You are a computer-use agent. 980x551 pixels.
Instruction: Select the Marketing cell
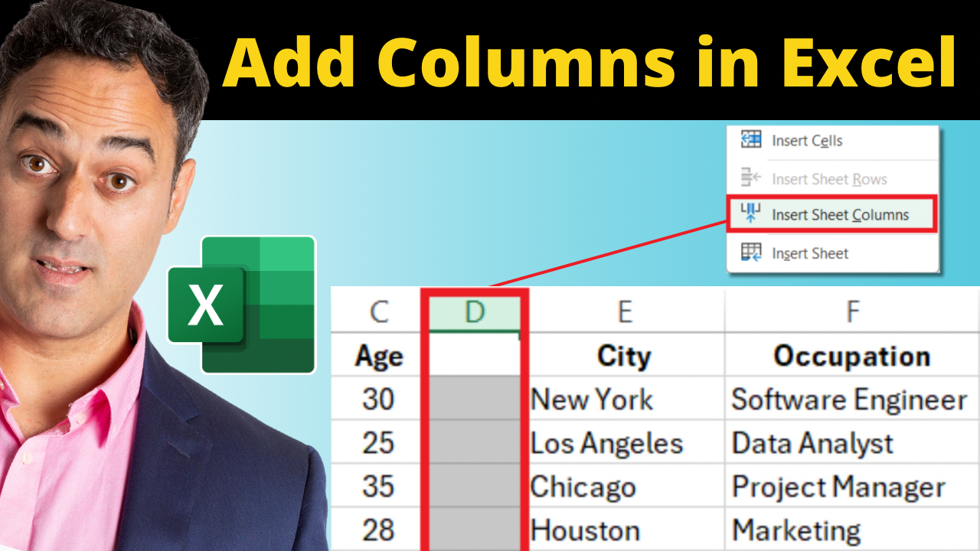(x=852, y=530)
